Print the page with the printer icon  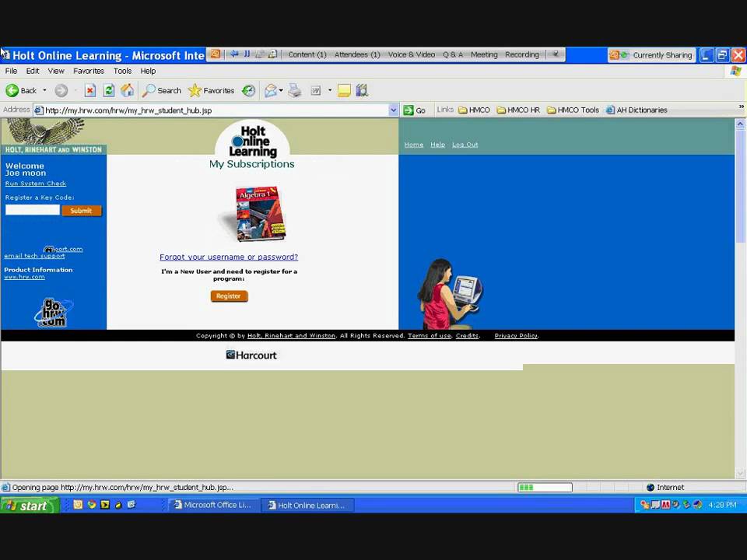pos(295,90)
